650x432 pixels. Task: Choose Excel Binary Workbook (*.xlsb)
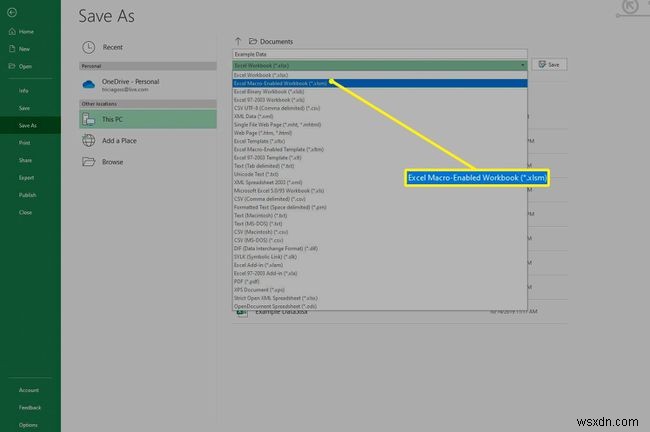(379, 92)
